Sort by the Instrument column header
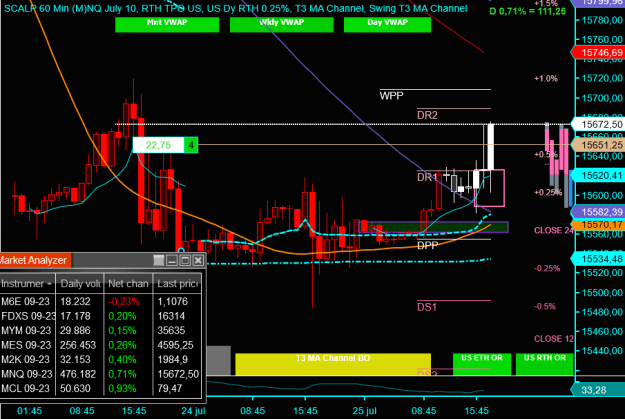The height and width of the screenshot is (419, 625). 27,284
